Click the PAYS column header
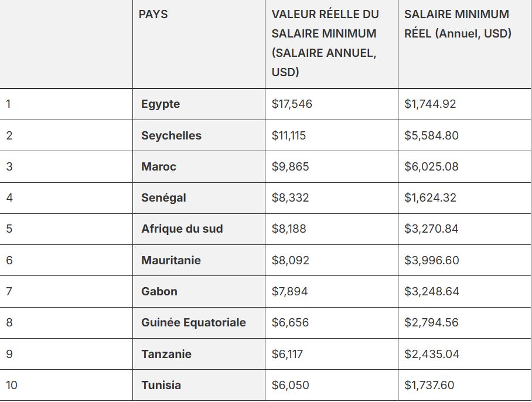Viewport: 532px width, 402px height. pos(154,15)
